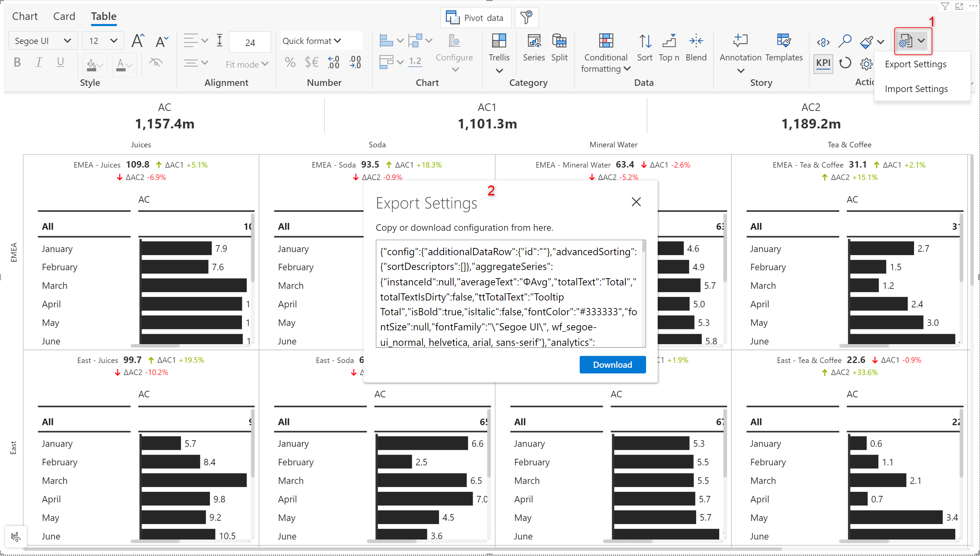Switch to the Chart tab
The height and width of the screenshot is (556, 980).
click(x=25, y=16)
